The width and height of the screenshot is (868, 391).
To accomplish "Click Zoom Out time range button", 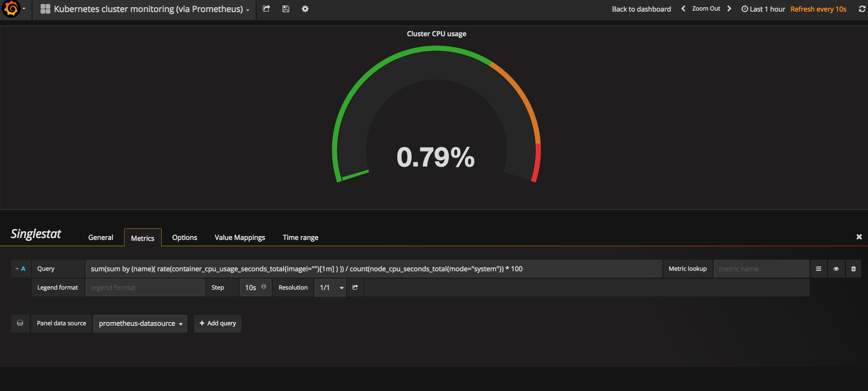I will (706, 9).
